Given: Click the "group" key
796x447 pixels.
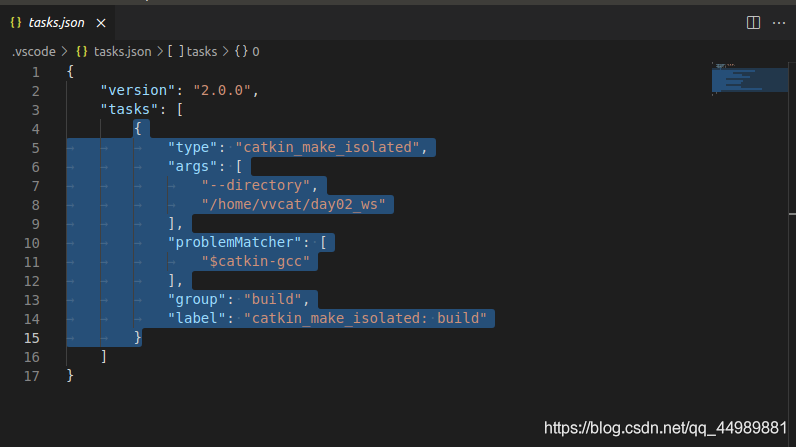Looking at the screenshot, I should coord(196,299).
